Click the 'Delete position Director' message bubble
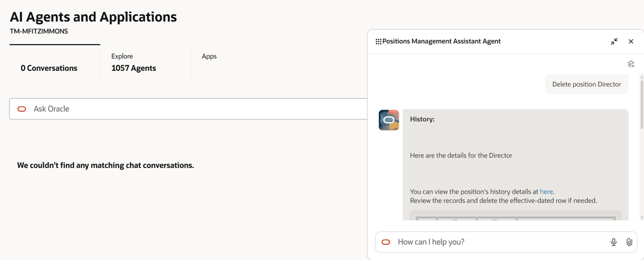644x260 pixels. tap(587, 84)
